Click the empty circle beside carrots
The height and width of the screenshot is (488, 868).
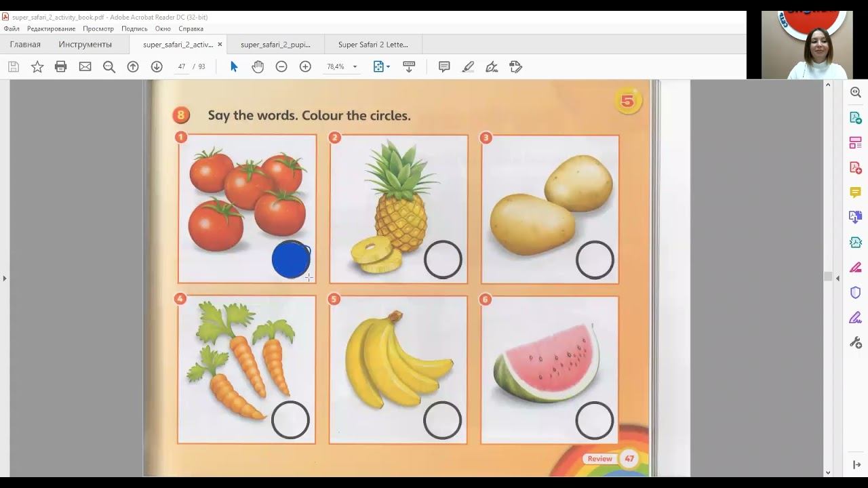pyautogui.click(x=290, y=420)
